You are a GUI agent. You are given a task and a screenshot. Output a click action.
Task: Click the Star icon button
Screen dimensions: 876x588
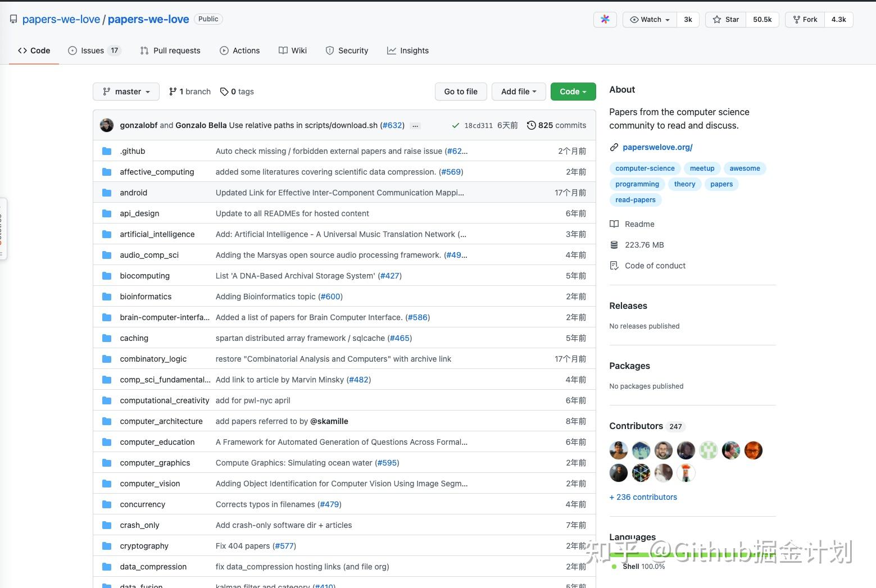click(717, 20)
